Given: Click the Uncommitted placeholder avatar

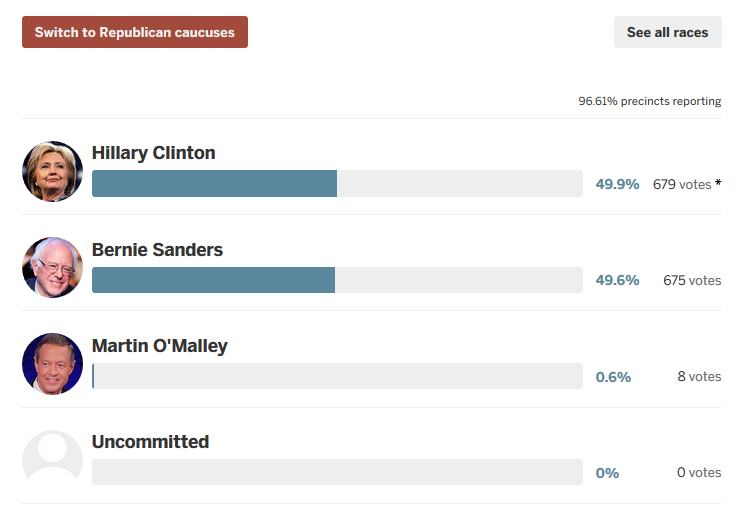Looking at the screenshot, I should (x=52, y=460).
